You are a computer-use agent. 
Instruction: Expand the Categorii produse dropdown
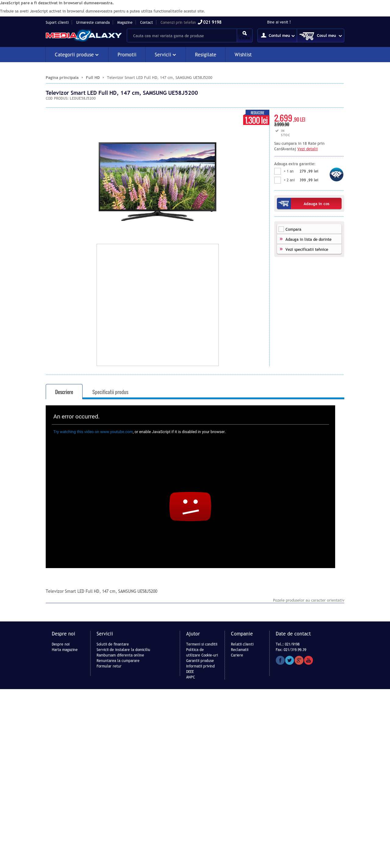coord(77,55)
